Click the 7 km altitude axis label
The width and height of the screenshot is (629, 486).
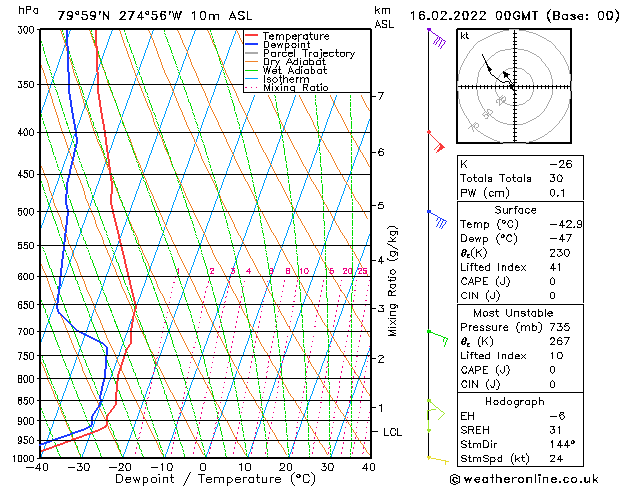tap(381, 96)
